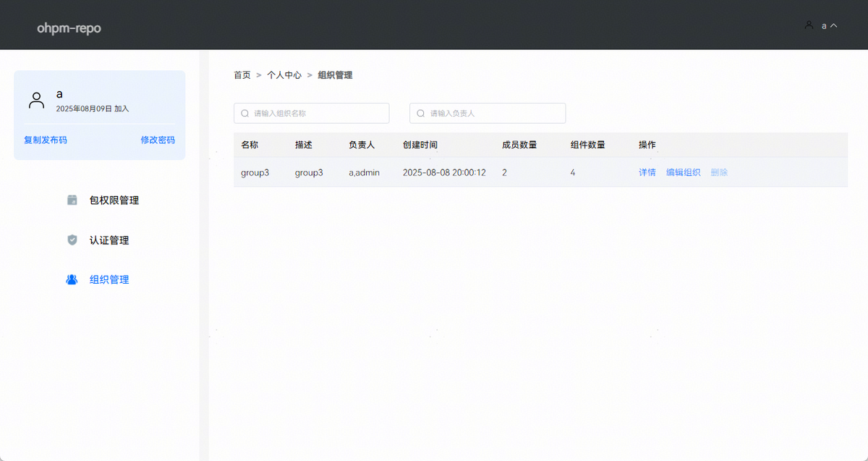868x461 pixels.
Task: Open the 包权限管理 menu label
Action: point(114,200)
